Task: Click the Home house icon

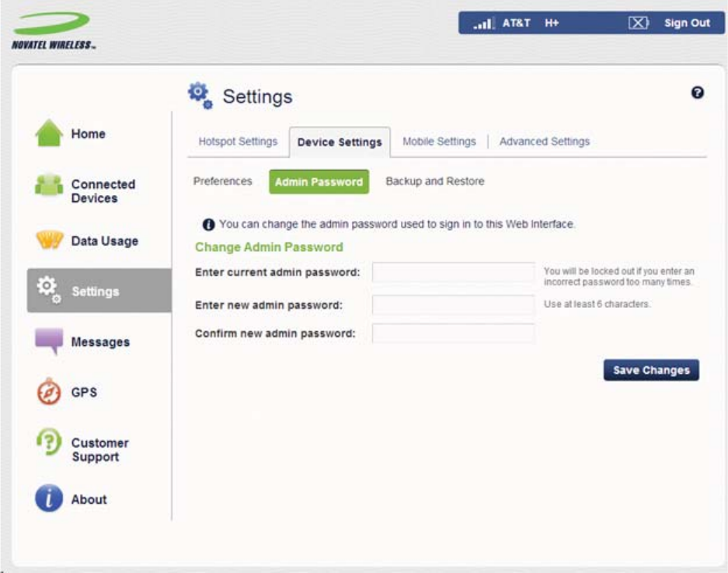Action: coord(49,133)
